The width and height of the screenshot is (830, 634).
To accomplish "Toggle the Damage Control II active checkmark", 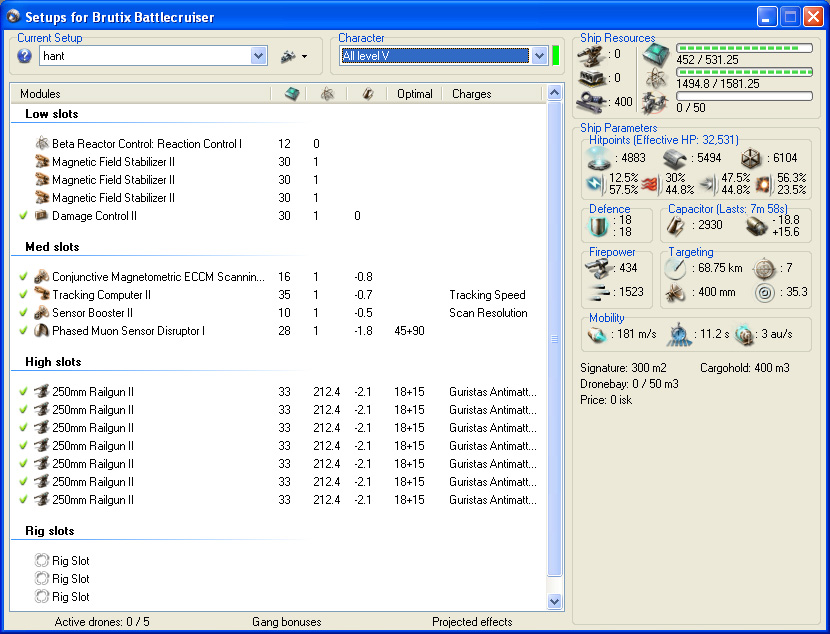I will [x=23, y=216].
